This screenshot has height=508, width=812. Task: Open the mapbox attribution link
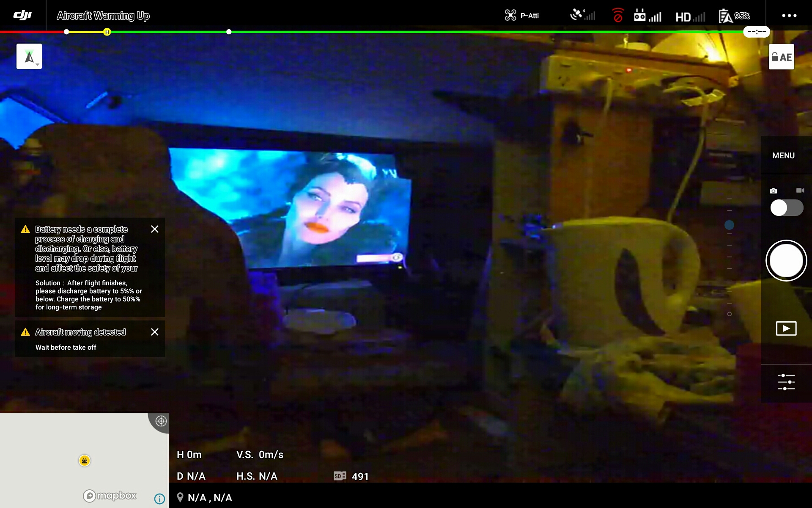[x=110, y=496]
